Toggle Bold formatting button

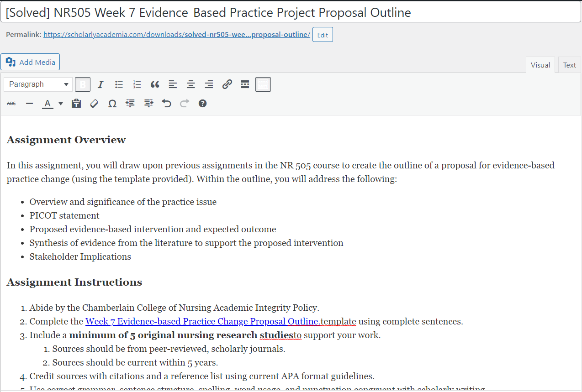pos(83,84)
